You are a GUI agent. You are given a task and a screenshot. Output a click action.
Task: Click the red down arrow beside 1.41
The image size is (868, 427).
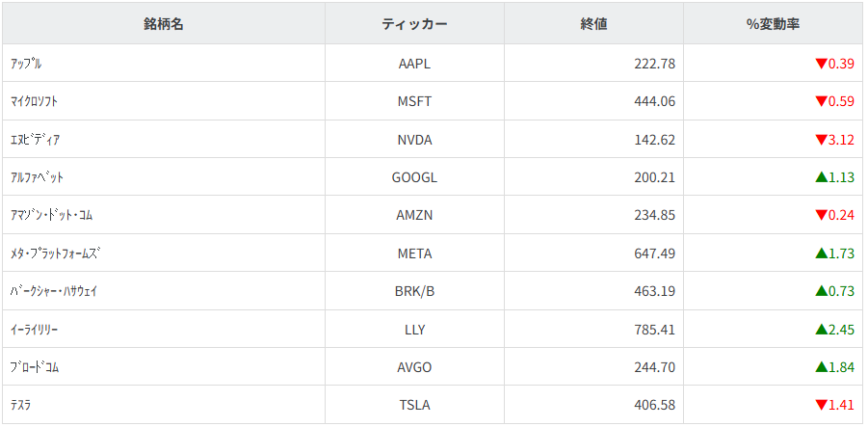click(821, 405)
